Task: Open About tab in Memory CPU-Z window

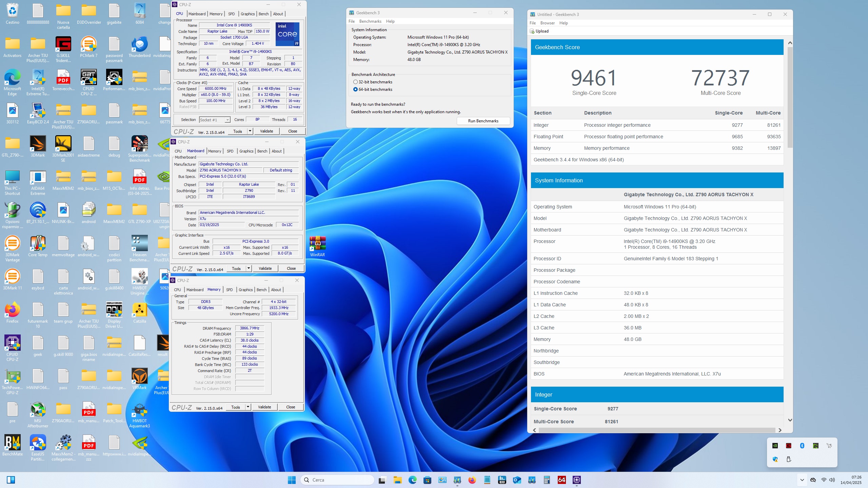Action: pyautogui.click(x=276, y=290)
